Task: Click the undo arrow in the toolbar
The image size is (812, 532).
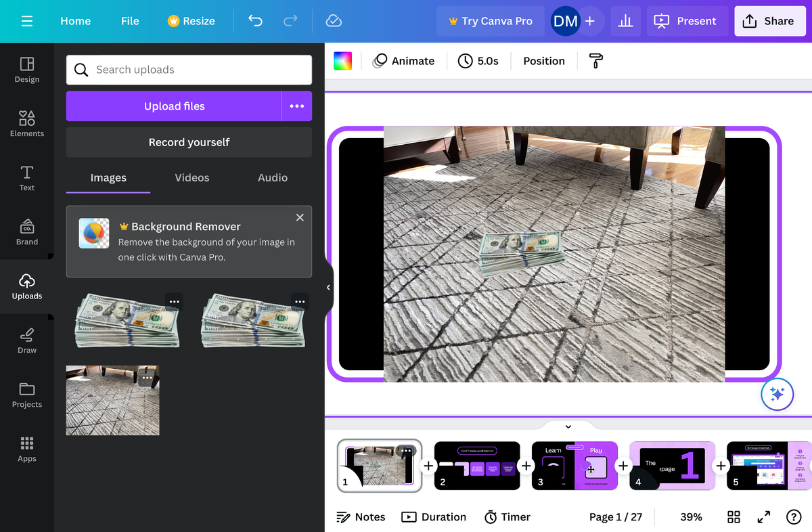Action: pos(254,21)
